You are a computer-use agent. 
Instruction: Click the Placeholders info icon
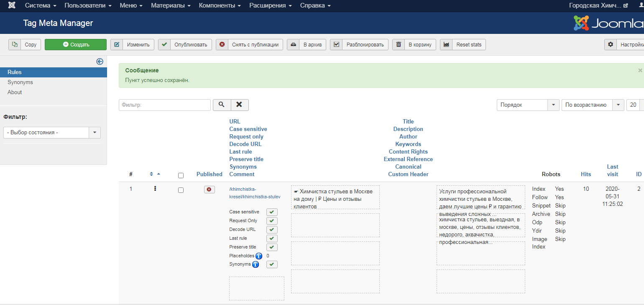(259, 256)
